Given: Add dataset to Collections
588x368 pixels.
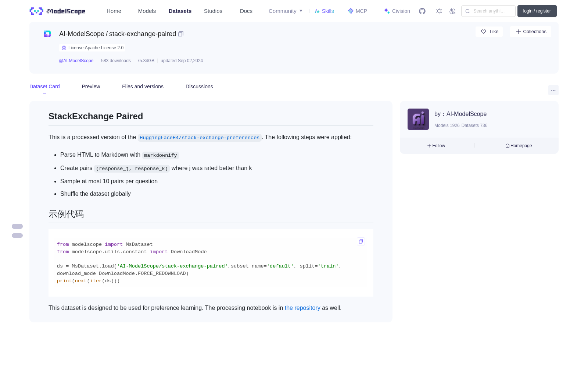Looking at the screenshot, I should 531,32.
